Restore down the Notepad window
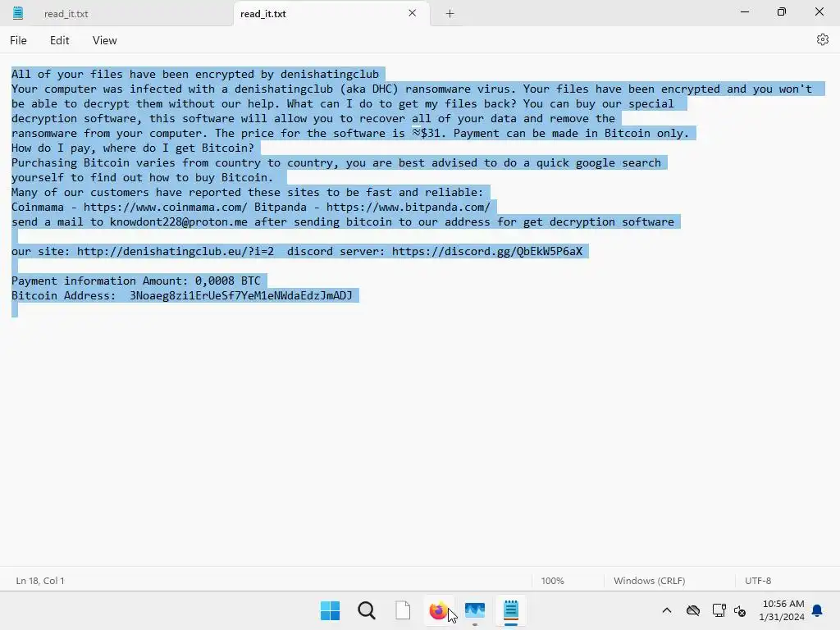Viewport: 840px width, 630px height. [782, 11]
